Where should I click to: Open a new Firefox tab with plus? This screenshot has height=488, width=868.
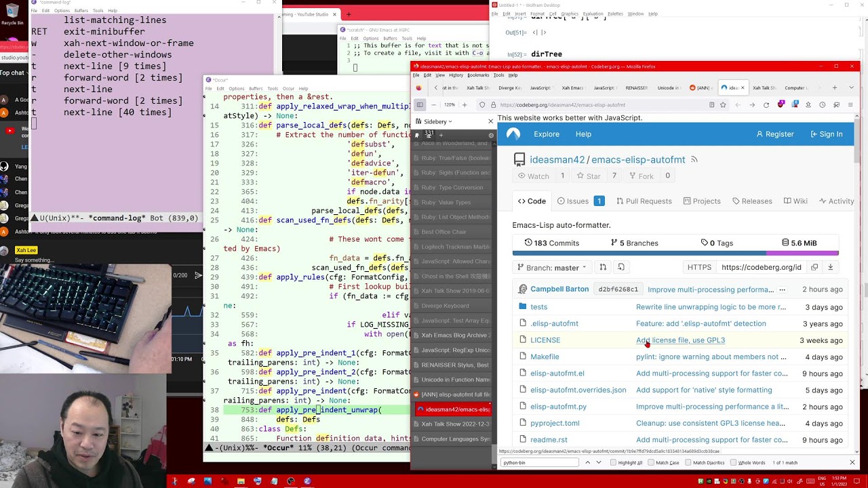click(x=834, y=87)
